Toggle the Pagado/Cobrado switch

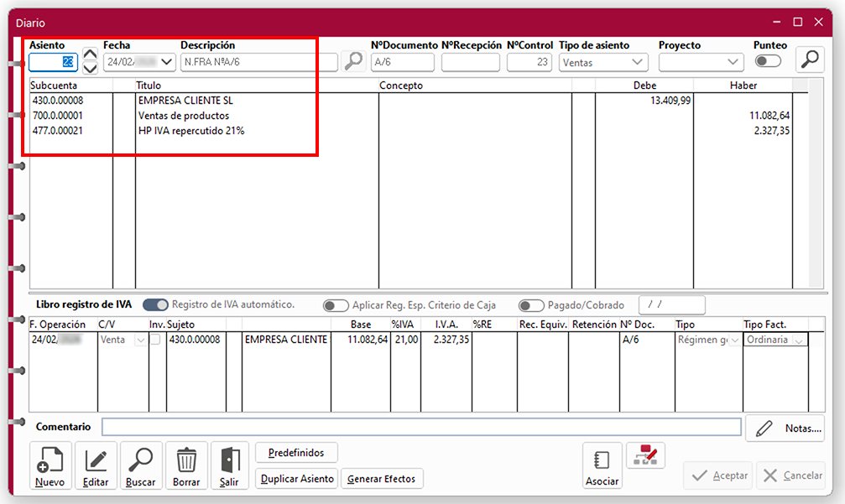530,305
